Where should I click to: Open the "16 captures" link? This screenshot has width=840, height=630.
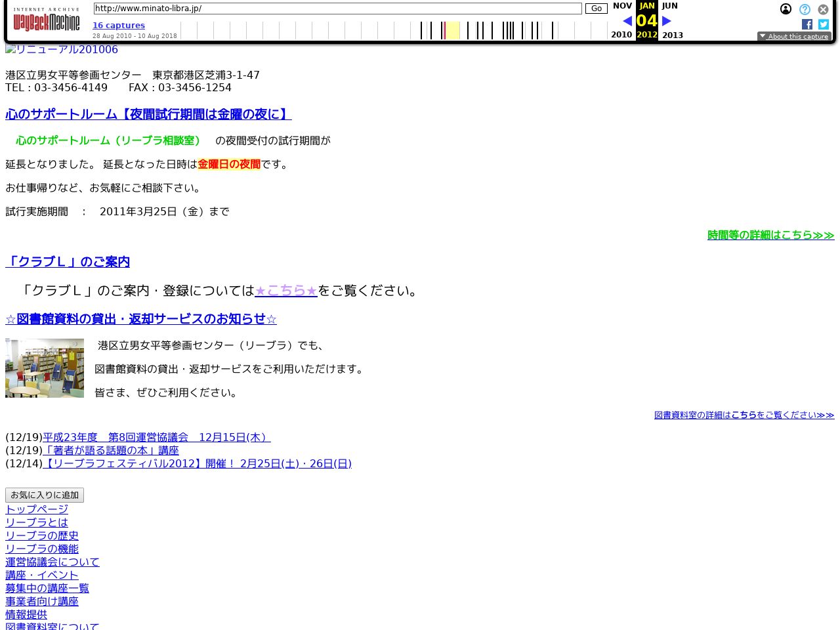coord(119,25)
